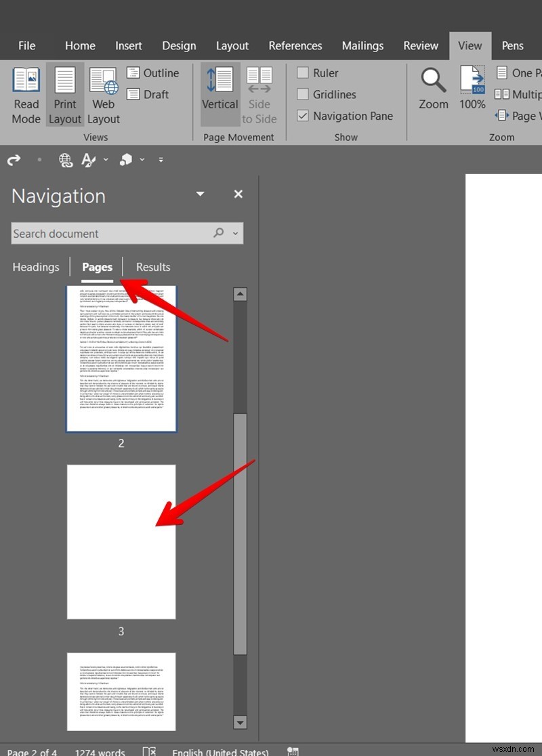Screen dimensions: 542x756
Task: Select the Web Layout view
Action: [x=103, y=95]
